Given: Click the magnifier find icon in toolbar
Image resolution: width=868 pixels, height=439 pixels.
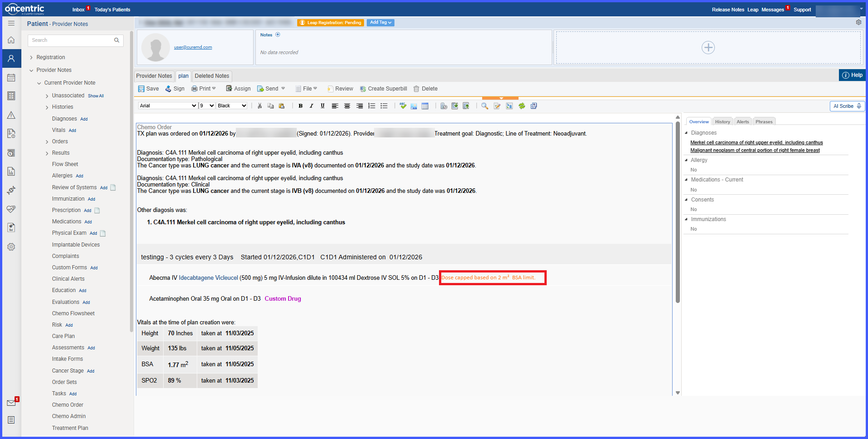Looking at the screenshot, I should tap(485, 106).
